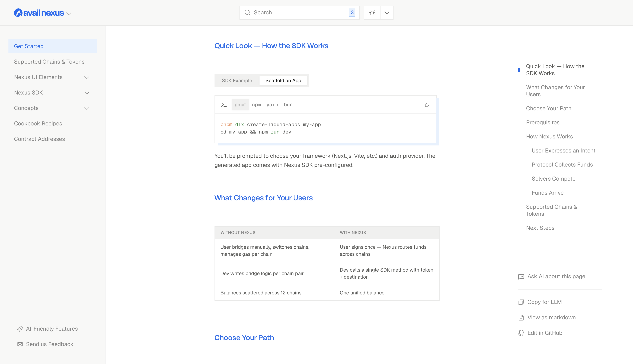633x364 pixels.
Task: Click the S keyboard shortcut badge in search
Action: pyautogui.click(x=352, y=12)
